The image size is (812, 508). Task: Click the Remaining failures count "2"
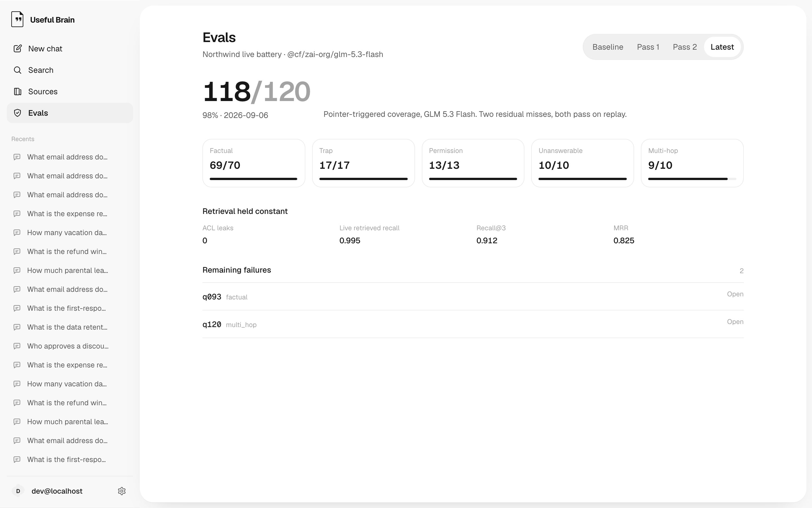(x=742, y=271)
